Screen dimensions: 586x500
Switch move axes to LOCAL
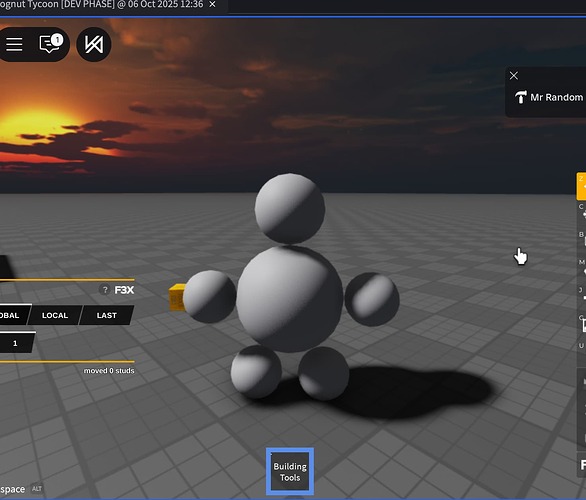55,315
